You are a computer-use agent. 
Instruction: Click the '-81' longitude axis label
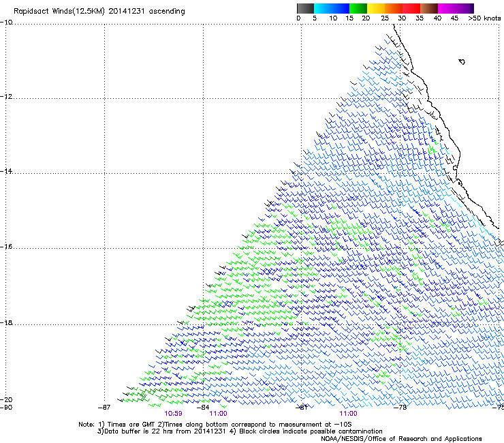[x=302, y=408]
